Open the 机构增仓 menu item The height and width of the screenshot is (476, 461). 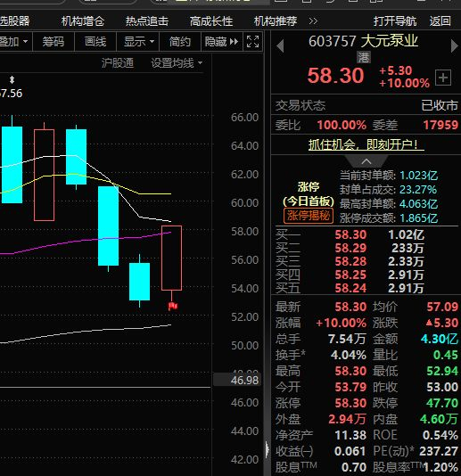83,21
